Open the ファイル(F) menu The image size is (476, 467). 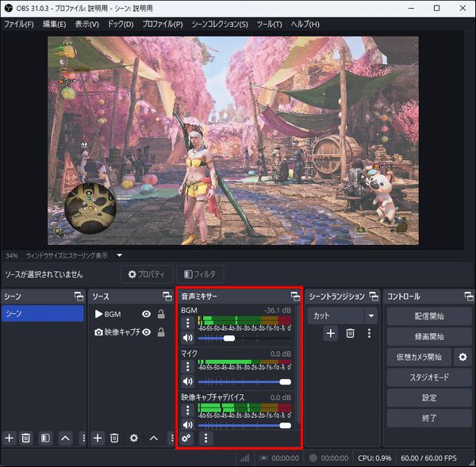click(x=19, y=24)
